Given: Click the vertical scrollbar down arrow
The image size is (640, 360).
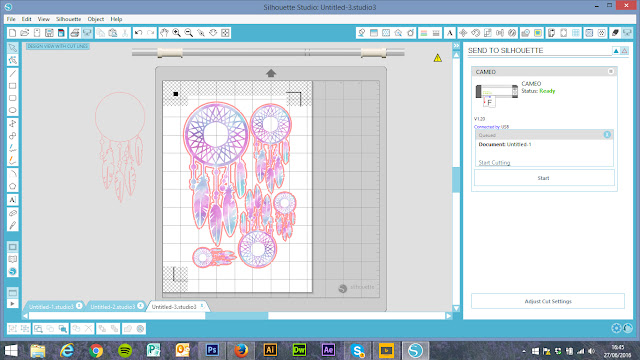Looking at the screenshot, I should point(456,309).
